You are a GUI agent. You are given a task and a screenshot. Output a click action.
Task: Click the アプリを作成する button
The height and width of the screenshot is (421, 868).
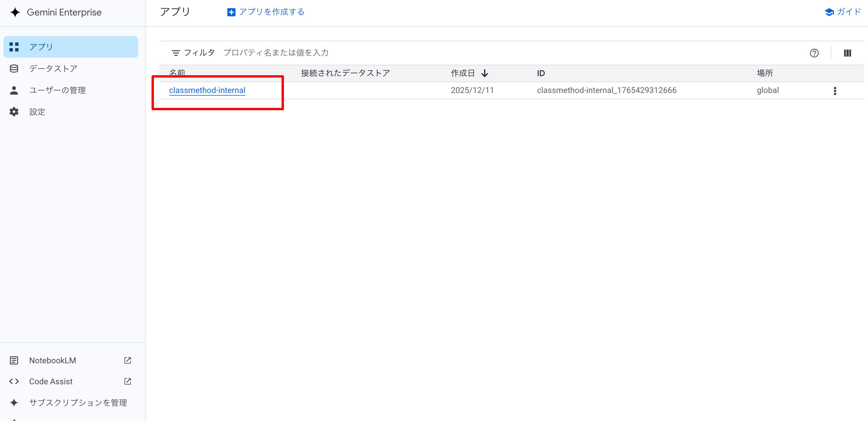[266, 12]
